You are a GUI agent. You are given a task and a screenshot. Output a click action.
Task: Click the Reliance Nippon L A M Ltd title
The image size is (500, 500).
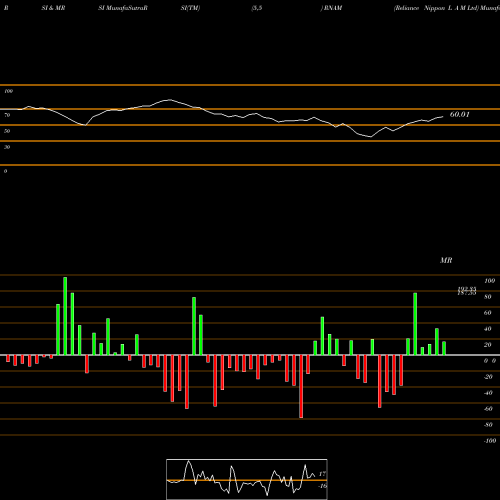click(x=436, y=8)
